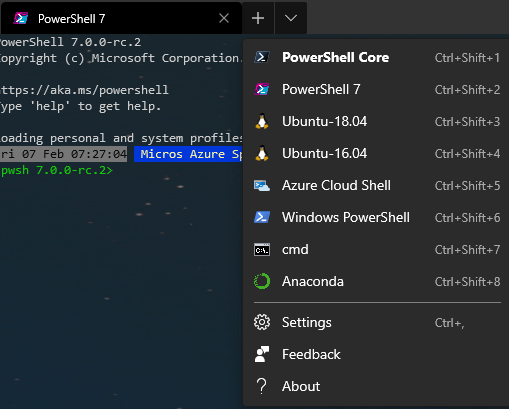Click the About question mark icon
Viewport: 509px width, 409px height.
click(x=262, y=386)
